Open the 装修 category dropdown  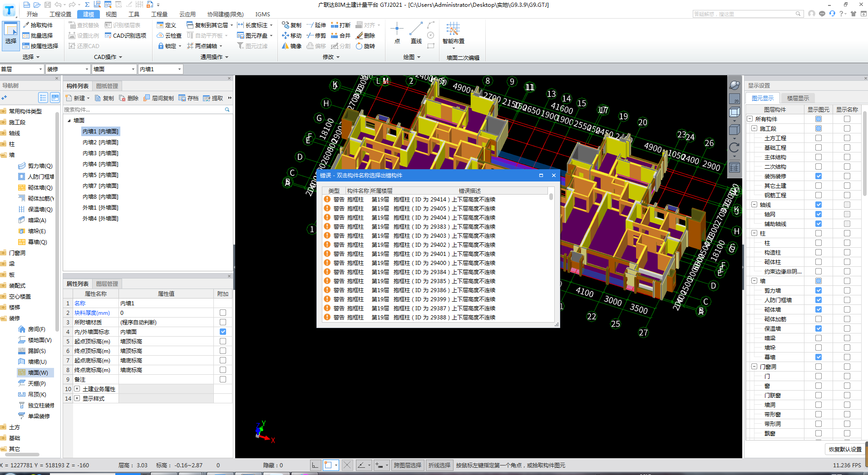(x=68, y=69)
